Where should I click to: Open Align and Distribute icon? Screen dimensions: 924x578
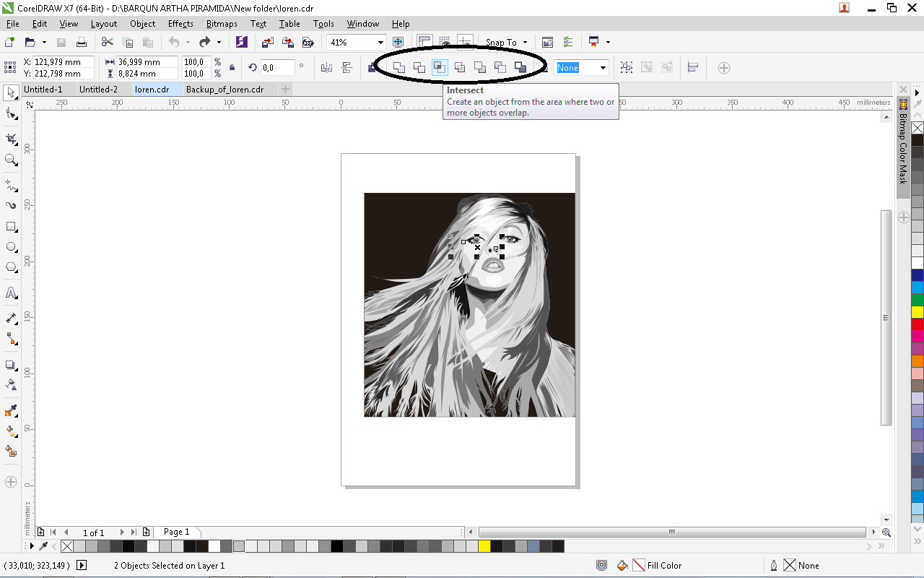click(692, 67)
